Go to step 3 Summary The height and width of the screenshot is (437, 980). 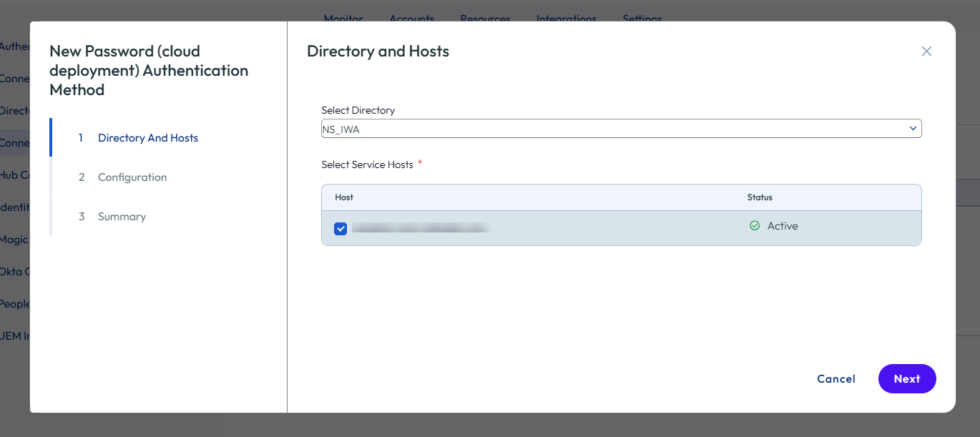point(112,217)
